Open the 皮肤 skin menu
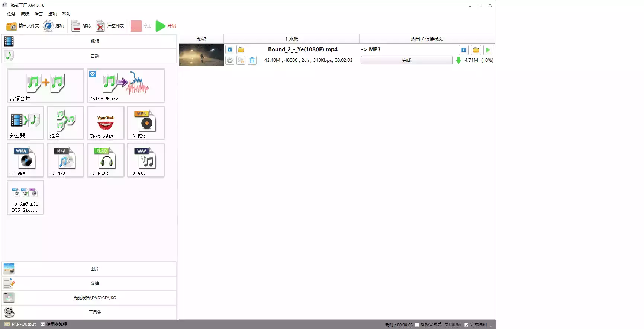 [25, 14]
